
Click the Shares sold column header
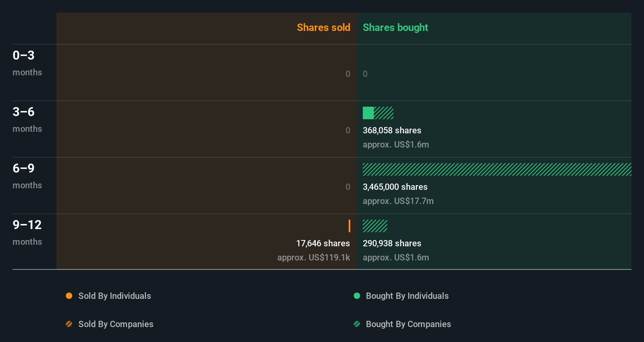tap(324, 27)
